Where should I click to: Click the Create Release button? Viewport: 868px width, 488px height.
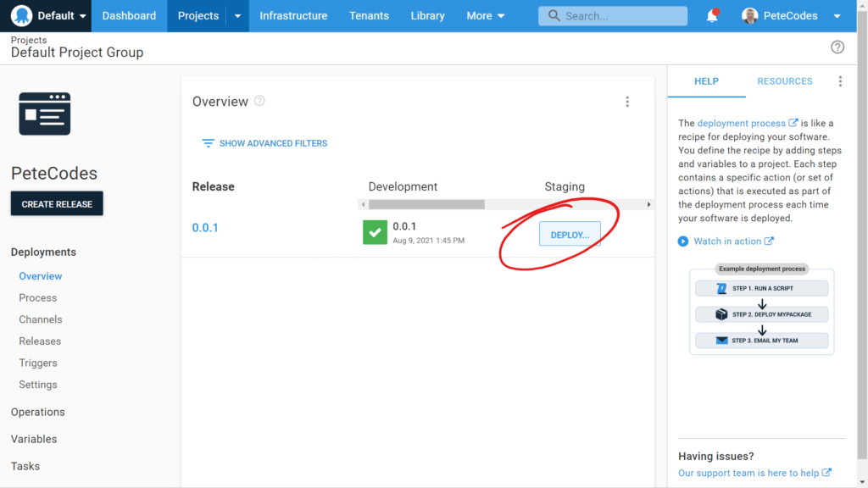coord(57,203)
